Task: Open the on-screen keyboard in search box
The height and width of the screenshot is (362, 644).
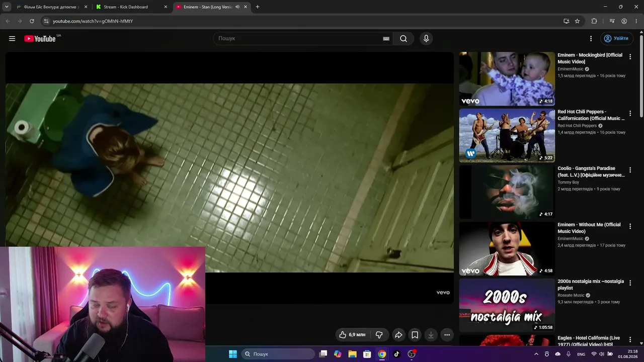Action: 386,39
